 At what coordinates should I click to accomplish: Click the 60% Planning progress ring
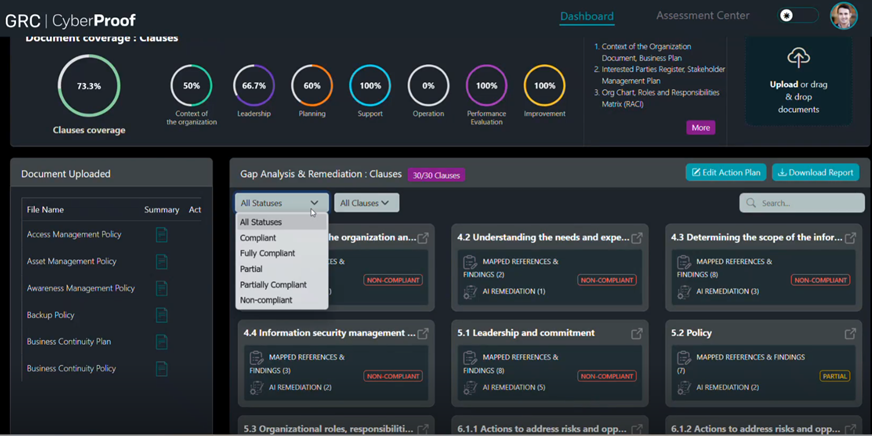(x=312, y=86)
